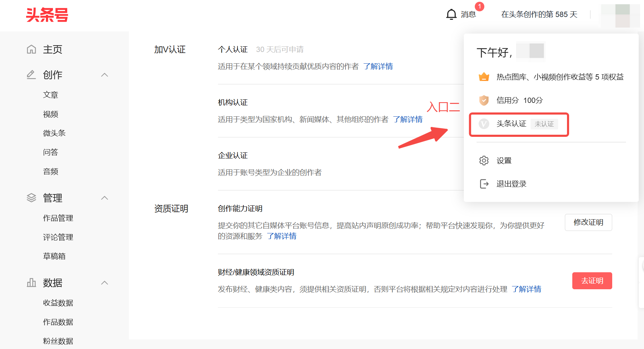Click the logout arrow icon
Screen dimensions: 644x349
[484, 184]
